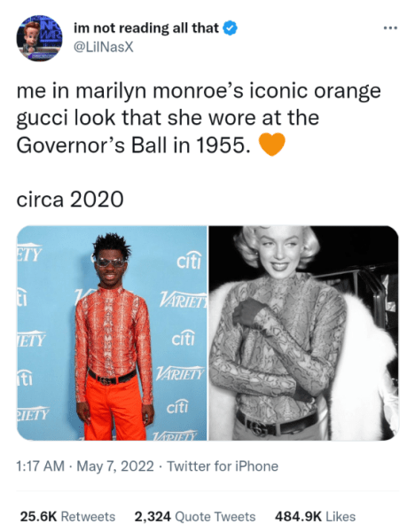View the right black-and-white photo
The height and width of the screenshot is (532, 415).
click(x=303, y=333)
